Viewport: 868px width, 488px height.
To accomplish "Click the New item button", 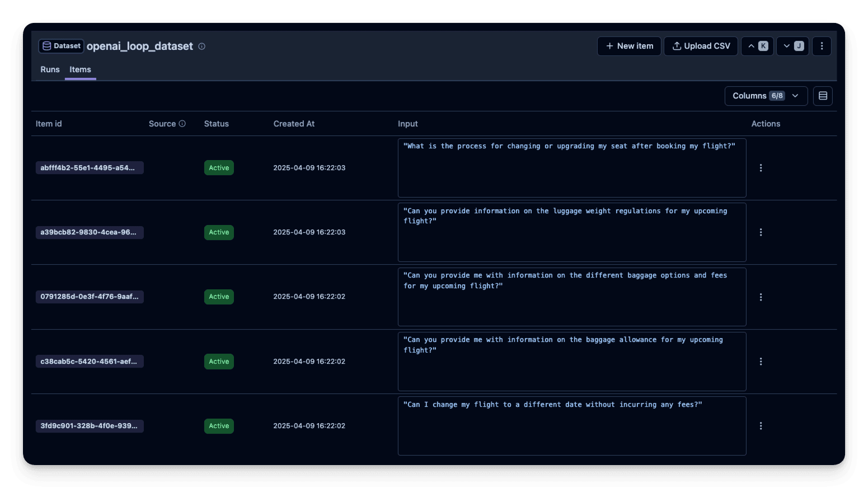I will 628,46.
